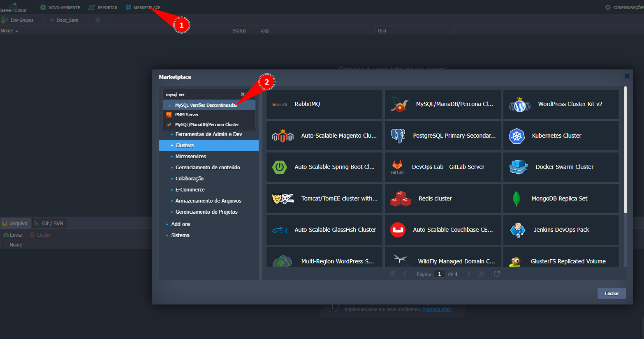Follow the Aprenda mais link
644x339 pixels.
point(437,309)
